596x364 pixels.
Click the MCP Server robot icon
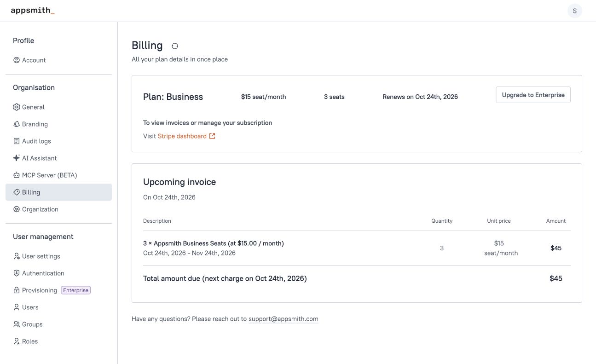17,175
